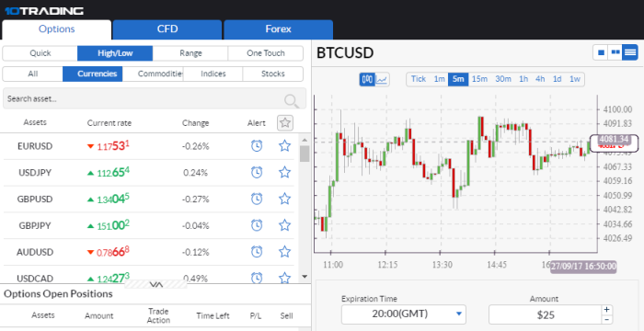644x331 pixels.
Task: Add USDJPY to favorites with star
Action: [284, 172]
